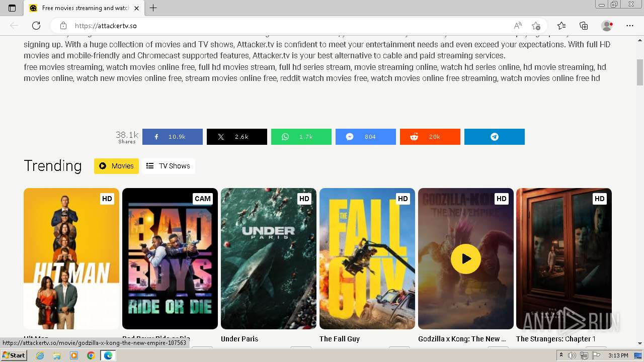The width and height of the screenshot is (644, 362).
Task: Share on X button with 2.6k
Action: pyautogui.click(x=236, y=137)
